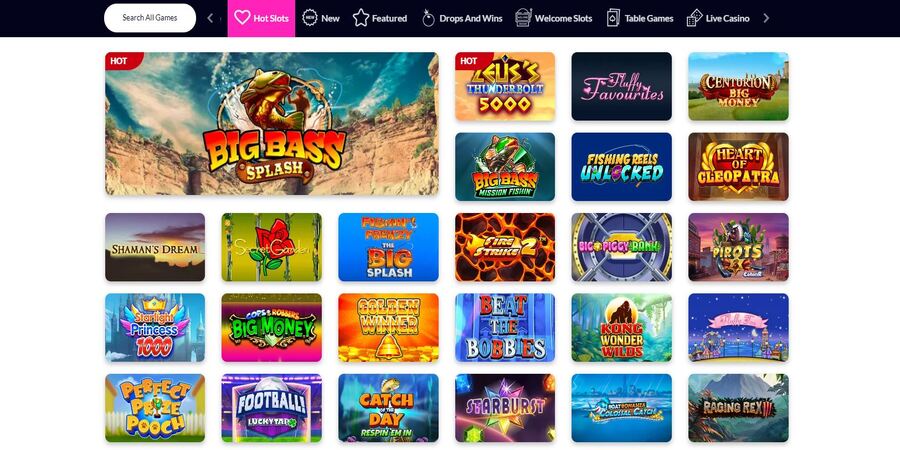Open the Big Bass Splash featured banner
This screenshot has height=450, width=900.
coord(271,124)
